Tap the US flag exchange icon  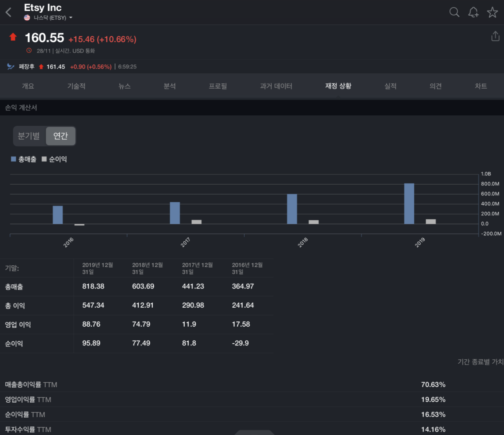27,18
